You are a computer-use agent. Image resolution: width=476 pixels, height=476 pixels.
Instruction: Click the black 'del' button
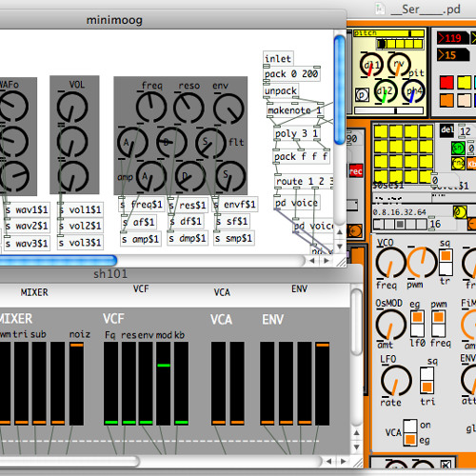coord(447,130)
